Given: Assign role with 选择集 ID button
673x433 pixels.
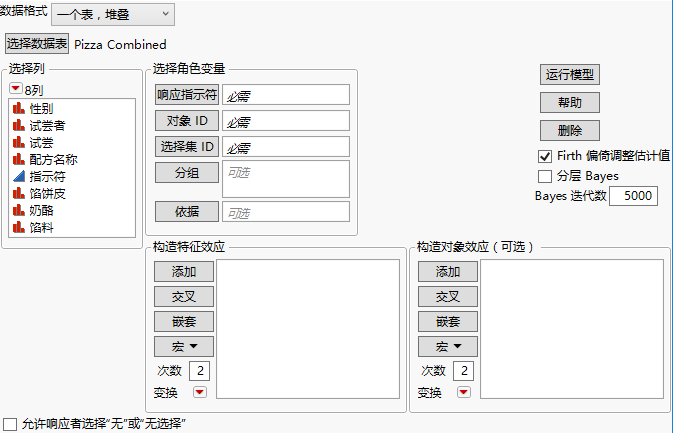Looking at the screenshot, I should tap(187, 147).
